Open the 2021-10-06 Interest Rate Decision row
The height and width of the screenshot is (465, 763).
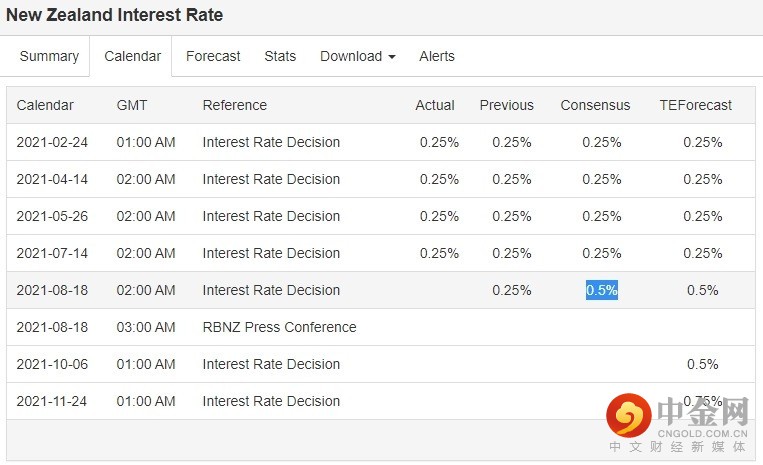271,364
